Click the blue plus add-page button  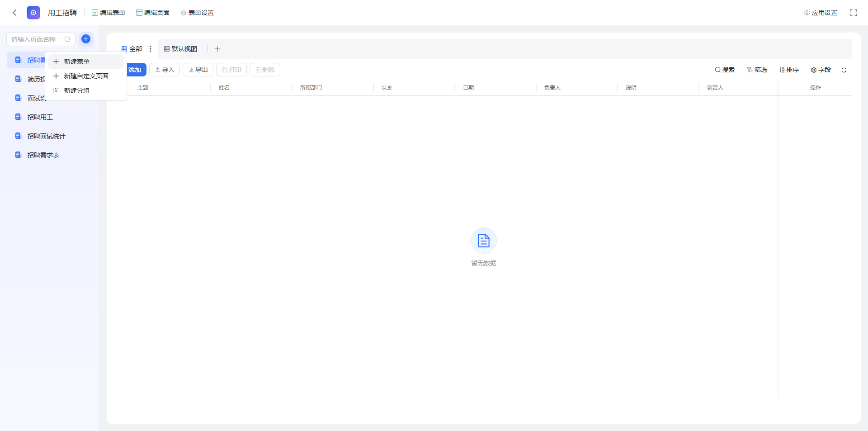(86, 39)
